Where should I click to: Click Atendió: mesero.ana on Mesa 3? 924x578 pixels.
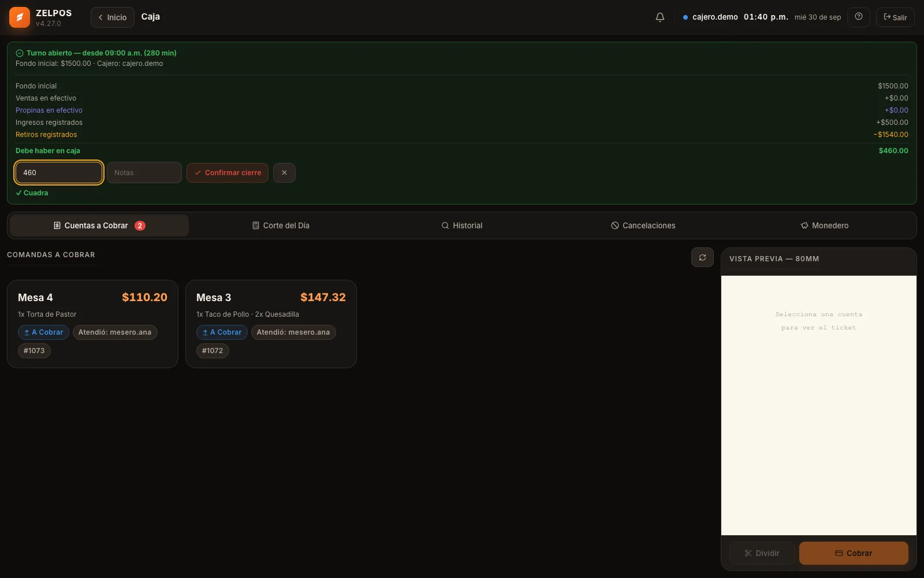point(293,332)
